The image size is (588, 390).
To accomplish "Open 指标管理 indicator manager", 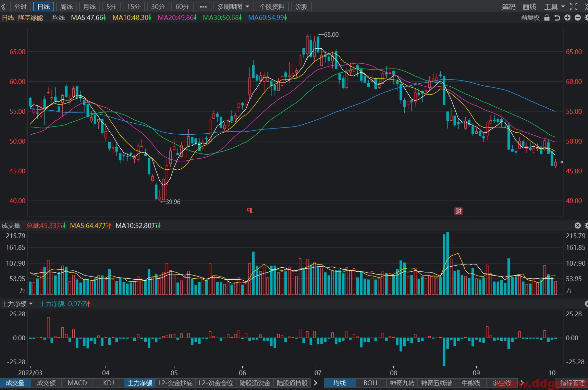I will tap(572, 383).
